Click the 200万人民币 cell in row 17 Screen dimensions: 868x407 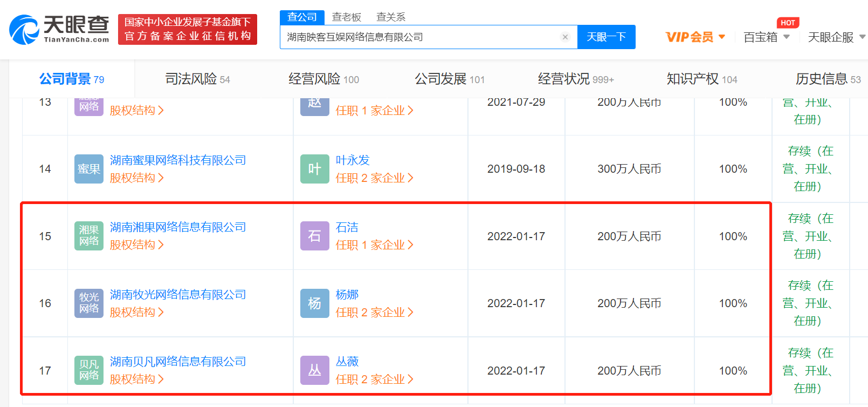[629, 371]
